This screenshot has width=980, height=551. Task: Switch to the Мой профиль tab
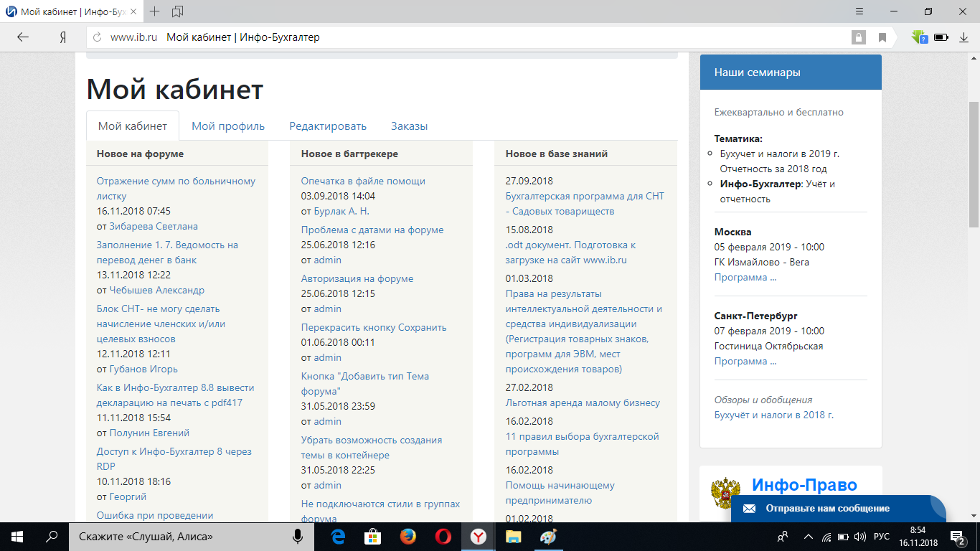point(228,126)
